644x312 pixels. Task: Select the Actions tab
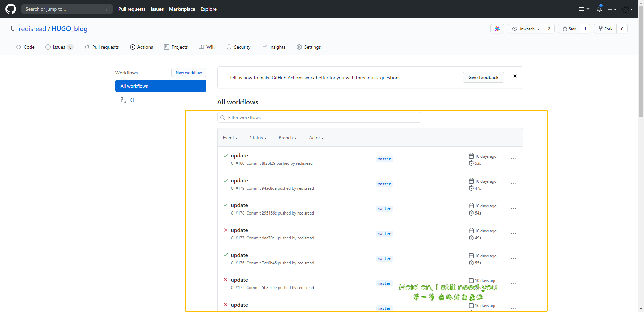(x=141, y=47)
